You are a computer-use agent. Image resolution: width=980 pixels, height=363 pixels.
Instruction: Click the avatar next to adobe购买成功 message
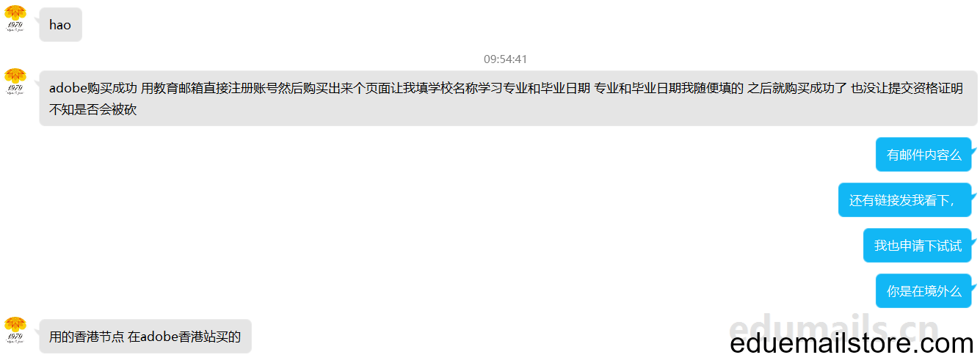coord(15,82)
